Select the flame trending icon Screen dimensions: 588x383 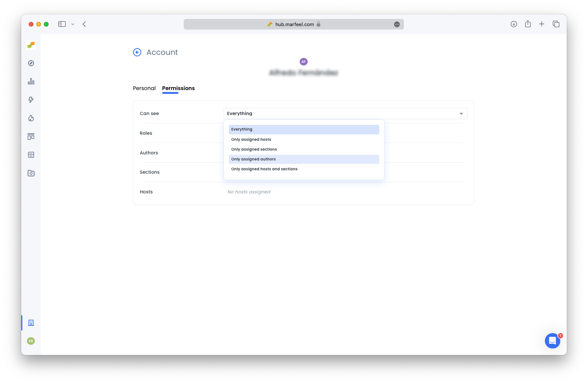(31, 118)
